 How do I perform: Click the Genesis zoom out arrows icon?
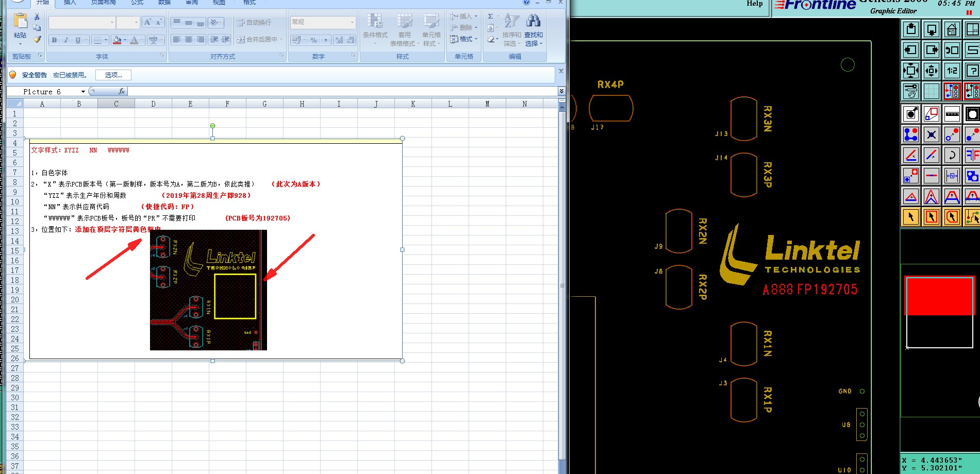[911, 71]
